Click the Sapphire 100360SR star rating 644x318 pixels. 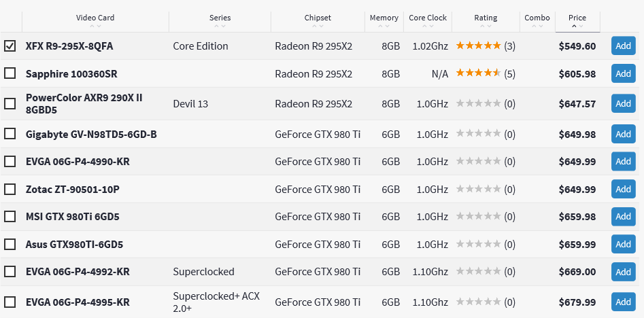tap(478, 73)
